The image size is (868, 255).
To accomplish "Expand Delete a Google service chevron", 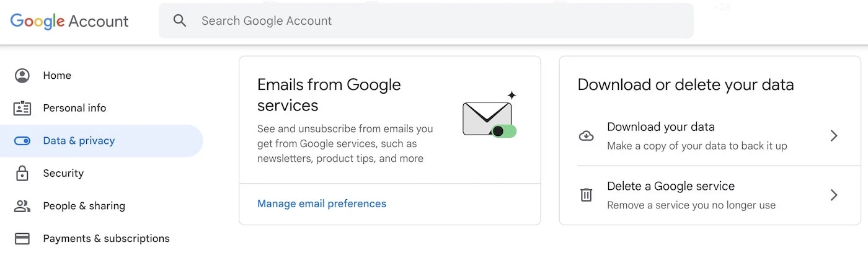I will pos(834,195).
